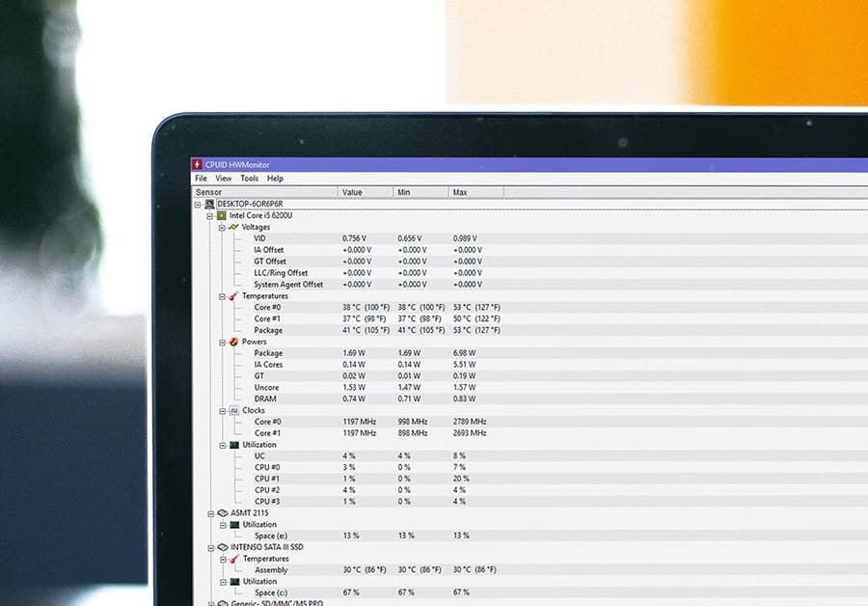Click the 2789 MHz max clock value
The image size is (868, 606).
[470, 422]
